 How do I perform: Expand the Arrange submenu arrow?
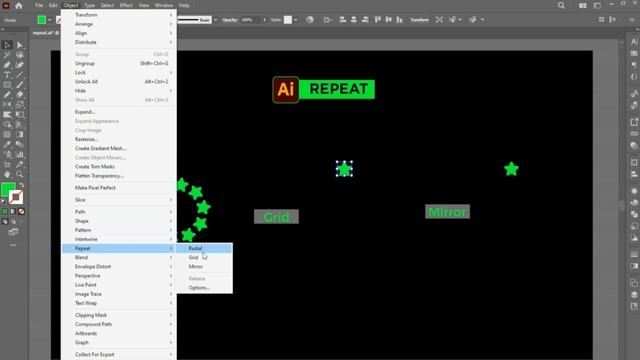coord(171,24)
